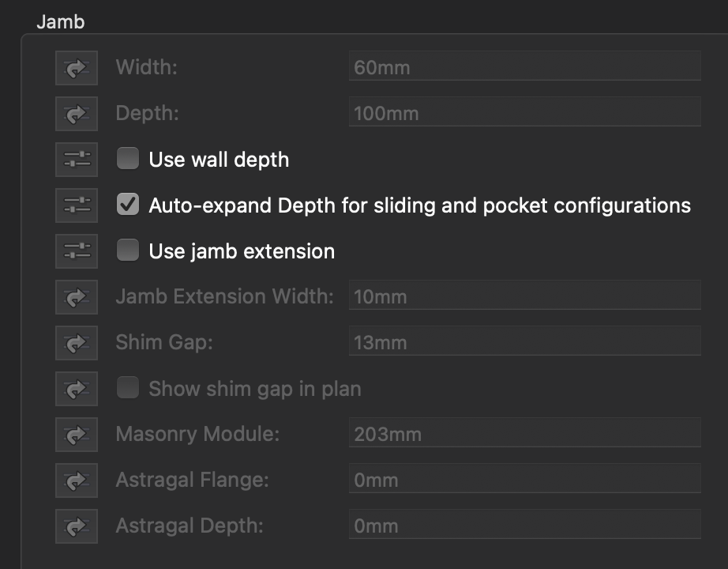Enable the Use jamb extension option
This screenshot has height=569, width=728.
(126, 251)
